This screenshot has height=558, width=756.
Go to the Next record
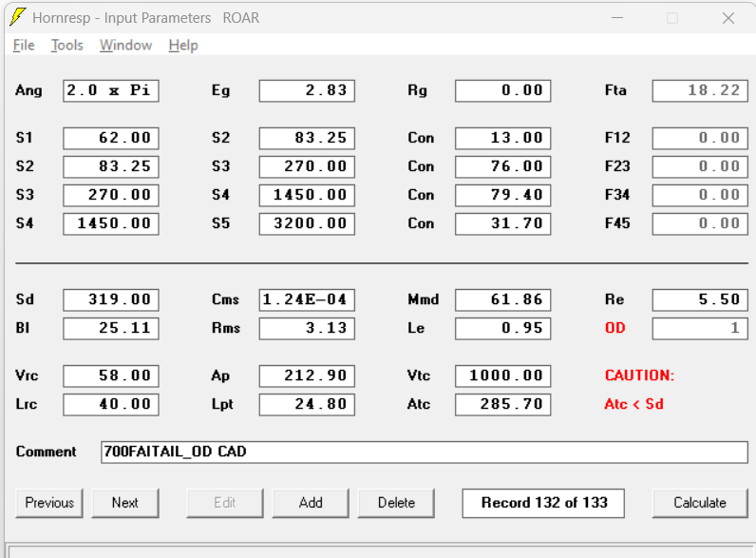click(124, 503)
